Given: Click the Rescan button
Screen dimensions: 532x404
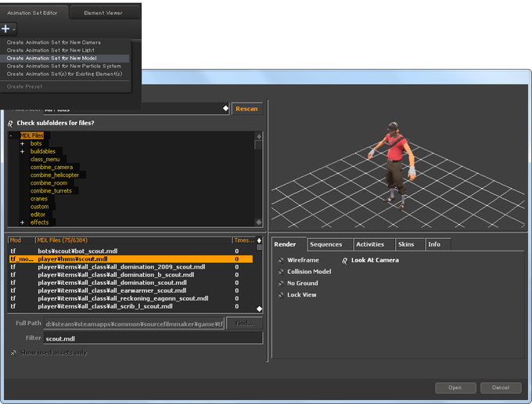Looking at the screenshot, I should point(246,109).
